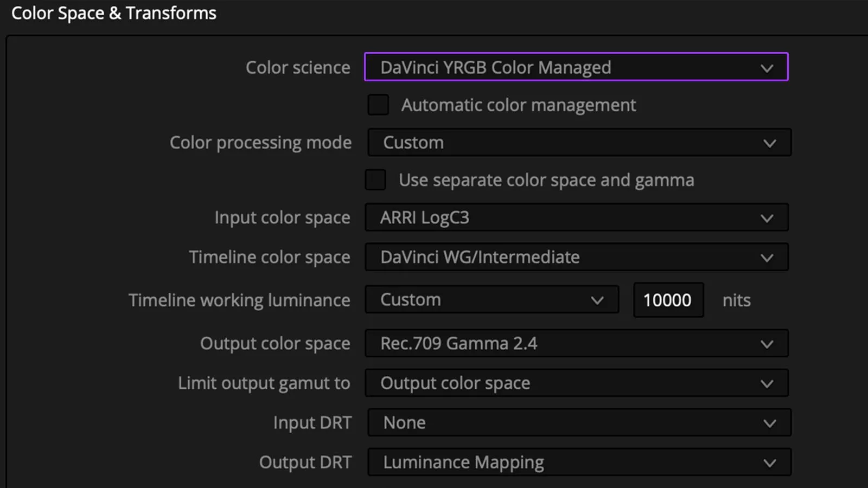Viewport: 868px width, 488px height.
Task: Toggle Use separate color space and gamma
Action: pyautogui.click(x=375, y=180)
